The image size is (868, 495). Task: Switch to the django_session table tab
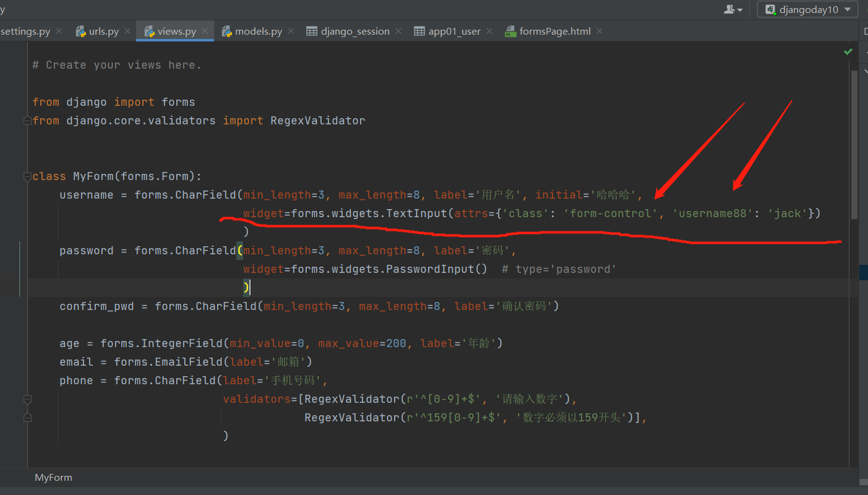355,31
